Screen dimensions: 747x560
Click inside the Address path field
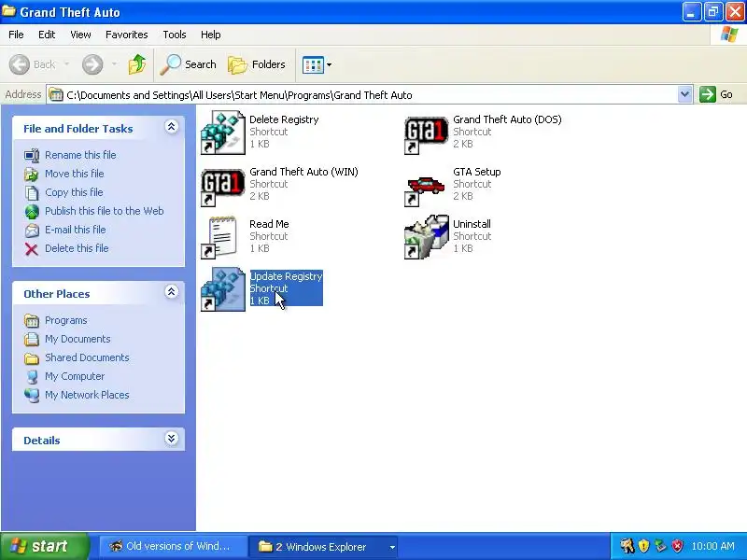click(x=362, y=95)
